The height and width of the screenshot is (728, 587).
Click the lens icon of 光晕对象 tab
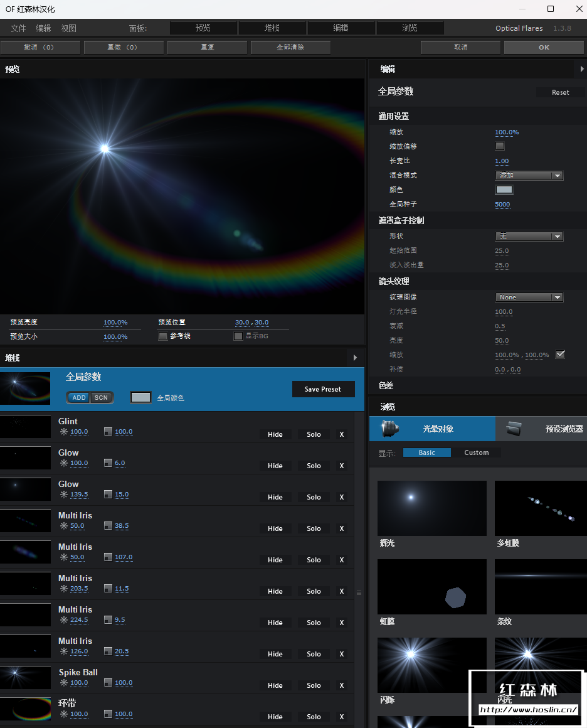(x=390, y=429)
